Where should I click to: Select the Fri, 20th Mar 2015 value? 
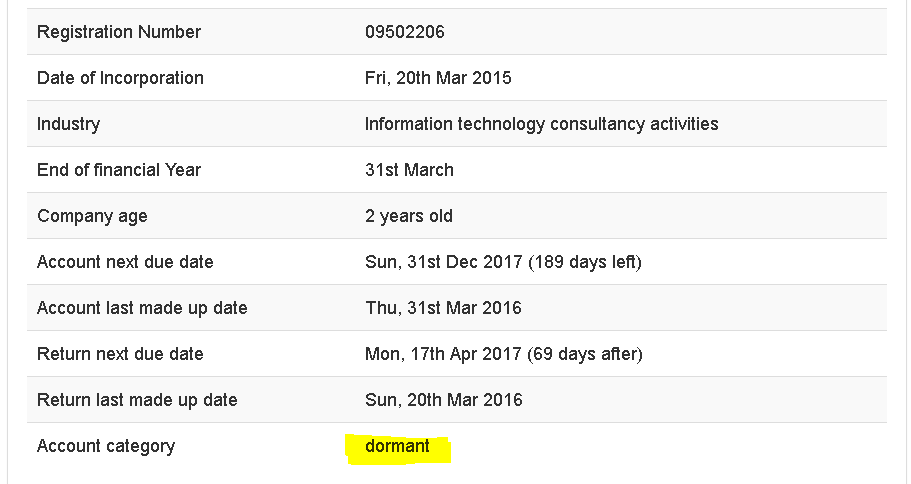438,78
